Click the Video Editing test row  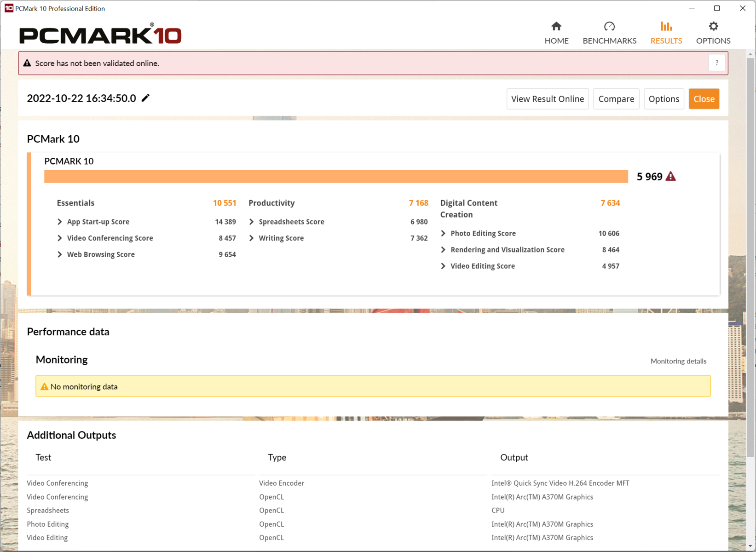point(47,537)
